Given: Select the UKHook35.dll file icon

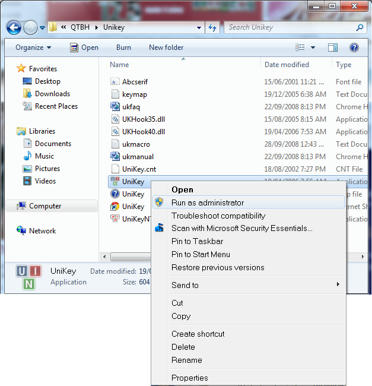Looking at the screenshot, I should tap(115, 119).
